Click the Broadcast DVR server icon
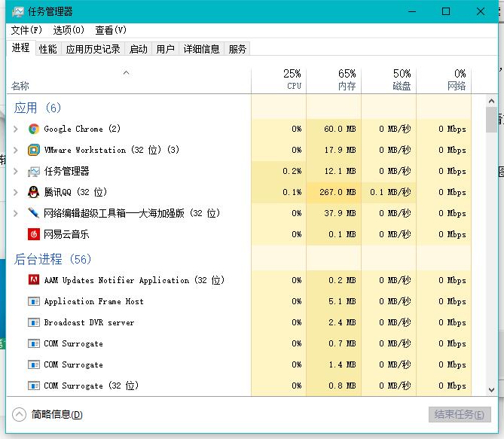Screen dimensions: 504x439 (34, 322)
